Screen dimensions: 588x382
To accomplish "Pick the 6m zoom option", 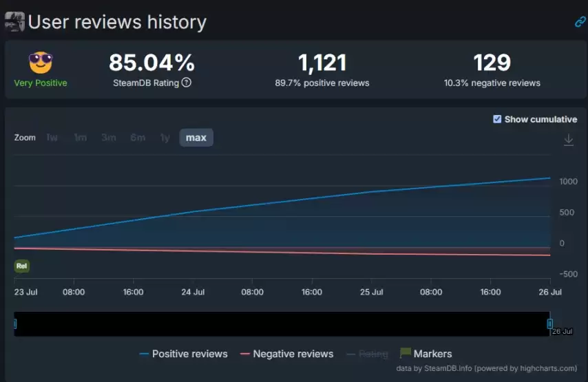I will [x=138, y=138].
